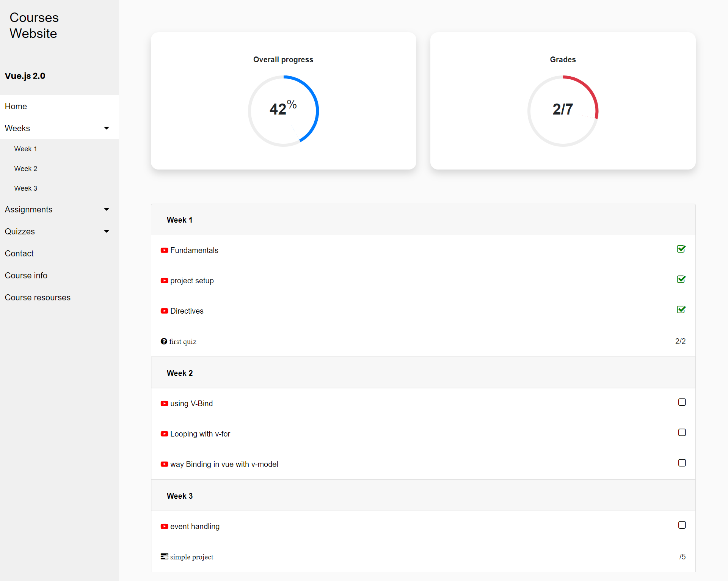Viewport: 728px width, 581px height.
Task: Check the using V-Bind lesson checkbox
Action: pyautogui.click(x=682, y=402)
